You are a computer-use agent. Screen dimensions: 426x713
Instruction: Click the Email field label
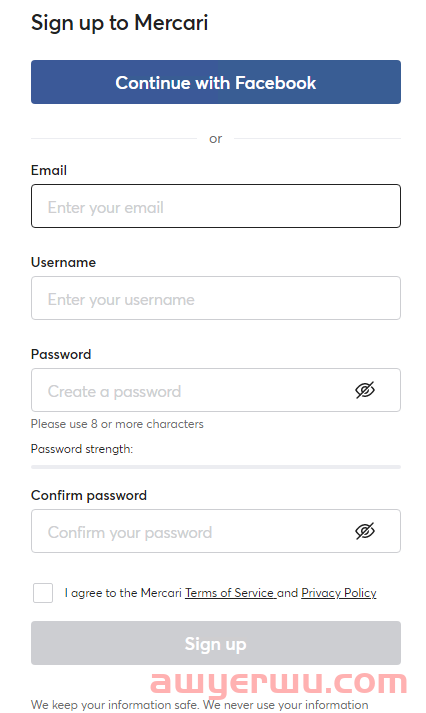coord(49,171)
